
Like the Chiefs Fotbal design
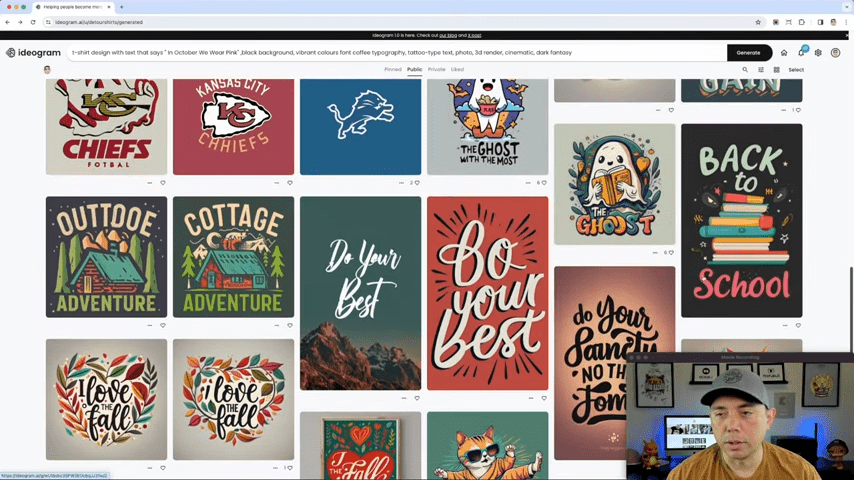tap(163, 183)
